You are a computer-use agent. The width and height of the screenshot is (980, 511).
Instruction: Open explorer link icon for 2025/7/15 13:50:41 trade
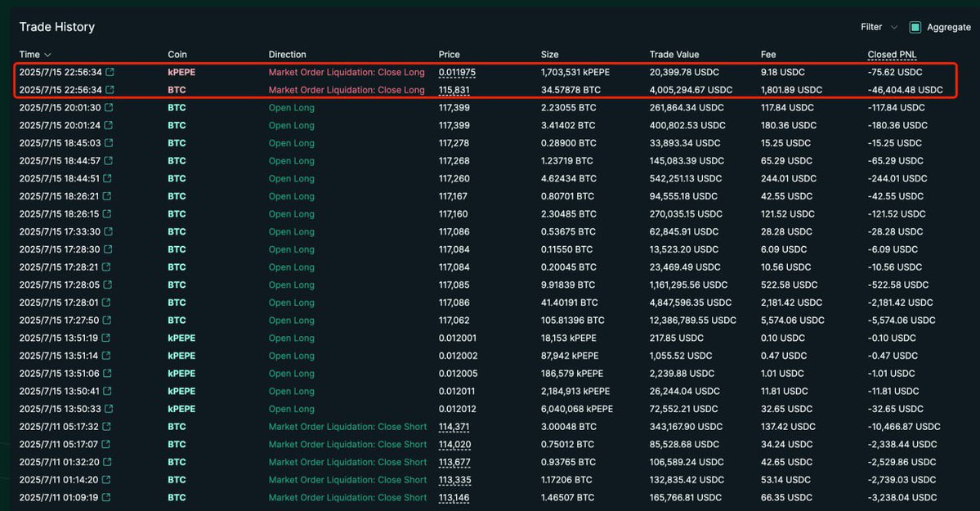107,391
